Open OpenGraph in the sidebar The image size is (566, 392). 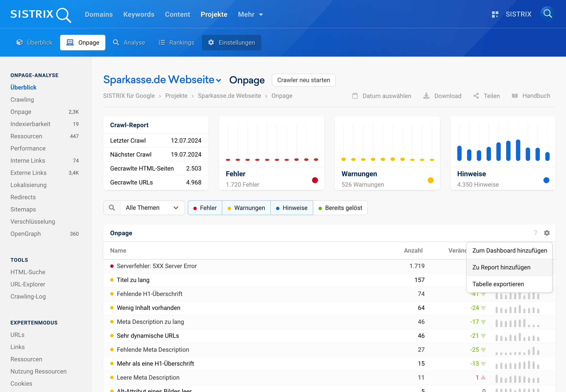(x=25, y=234)
